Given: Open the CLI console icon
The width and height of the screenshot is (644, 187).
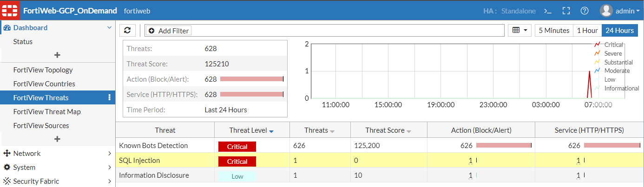Looking at the screenshot, I should coord(548,11).
